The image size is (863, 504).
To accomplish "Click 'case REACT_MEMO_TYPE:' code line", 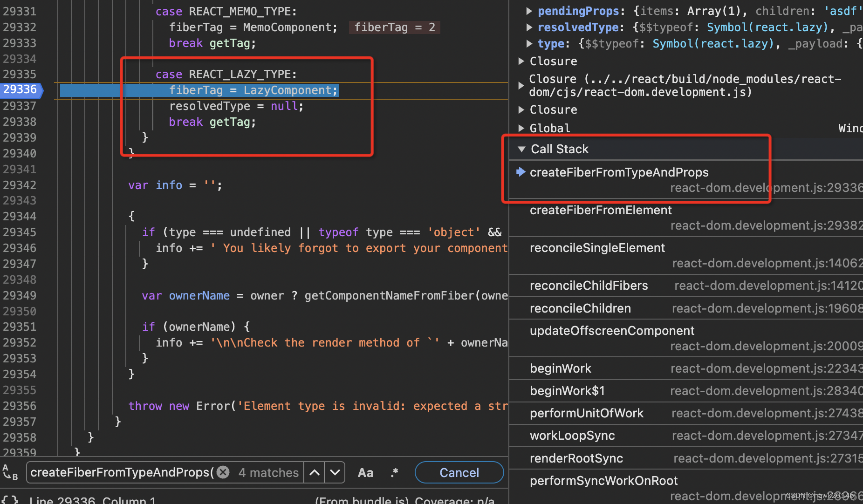I will 226,11.
